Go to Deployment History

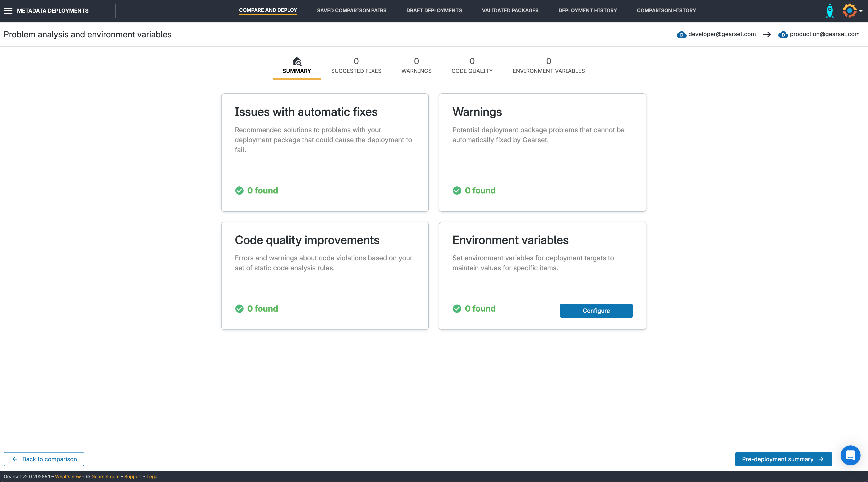coord(587,10)
